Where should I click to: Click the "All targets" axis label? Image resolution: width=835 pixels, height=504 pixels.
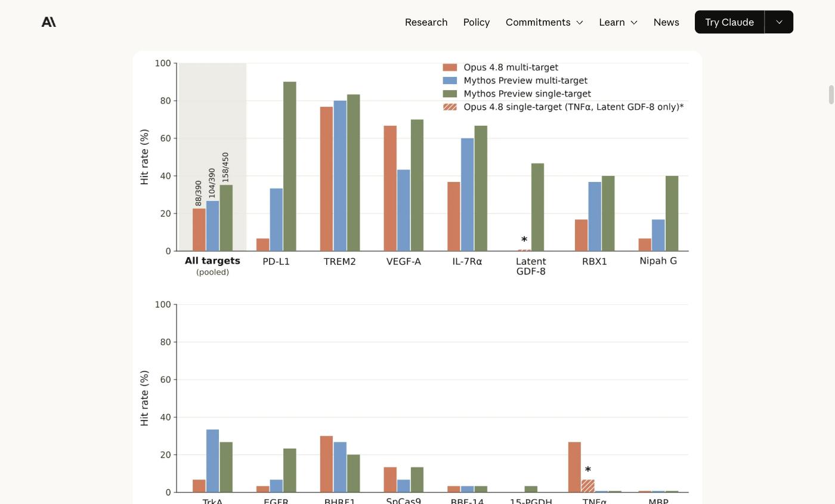[x=212, y=261]
